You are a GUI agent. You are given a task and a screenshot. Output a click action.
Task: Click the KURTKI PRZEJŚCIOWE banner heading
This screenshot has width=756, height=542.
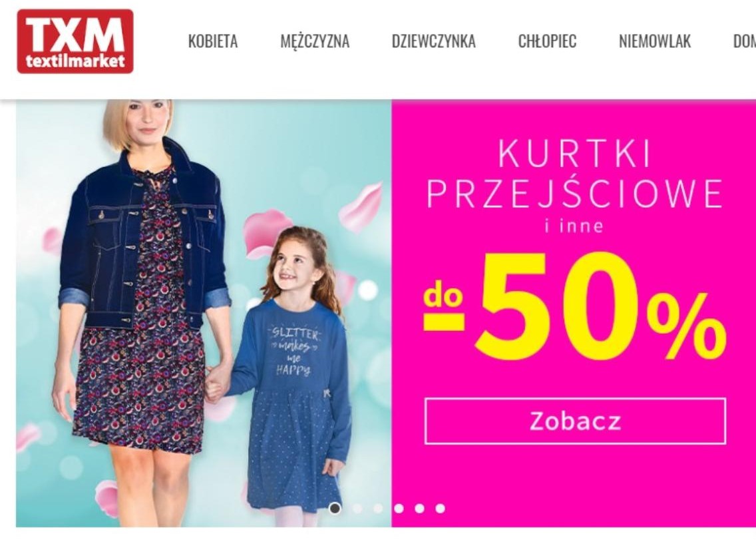[574, 174]
